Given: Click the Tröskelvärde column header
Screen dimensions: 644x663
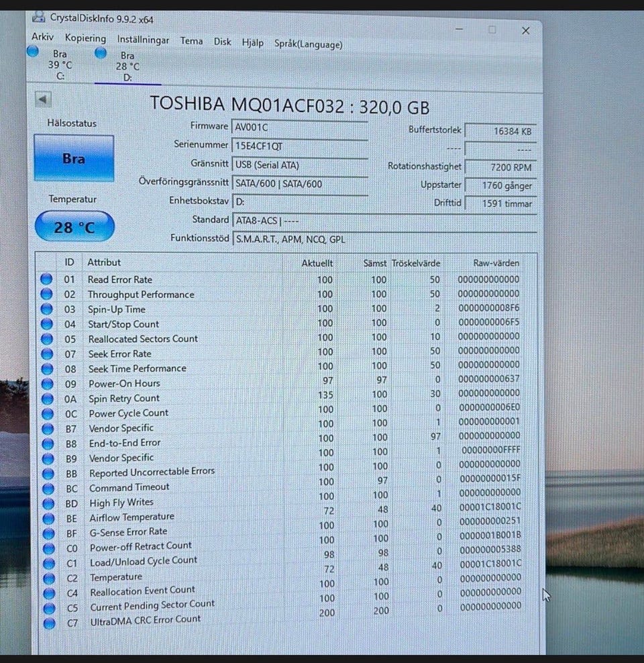Looking at the screenshot, I should [x=416, y=263].
